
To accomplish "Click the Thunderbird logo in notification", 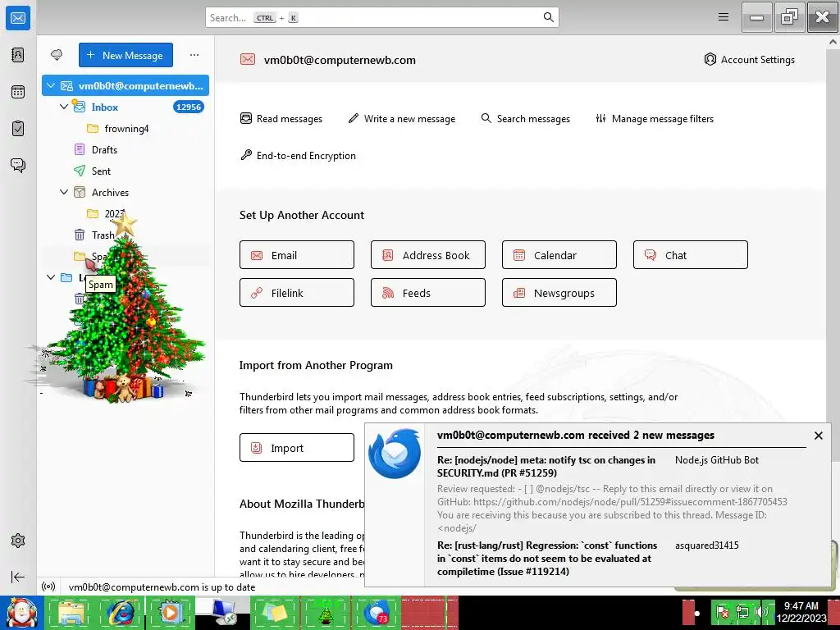I will click(x=395, y=454).
